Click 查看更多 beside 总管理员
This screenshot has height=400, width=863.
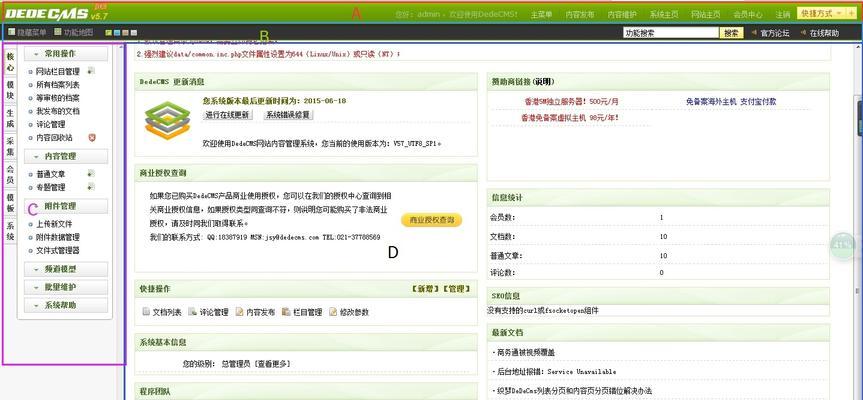tap(272, 364)
